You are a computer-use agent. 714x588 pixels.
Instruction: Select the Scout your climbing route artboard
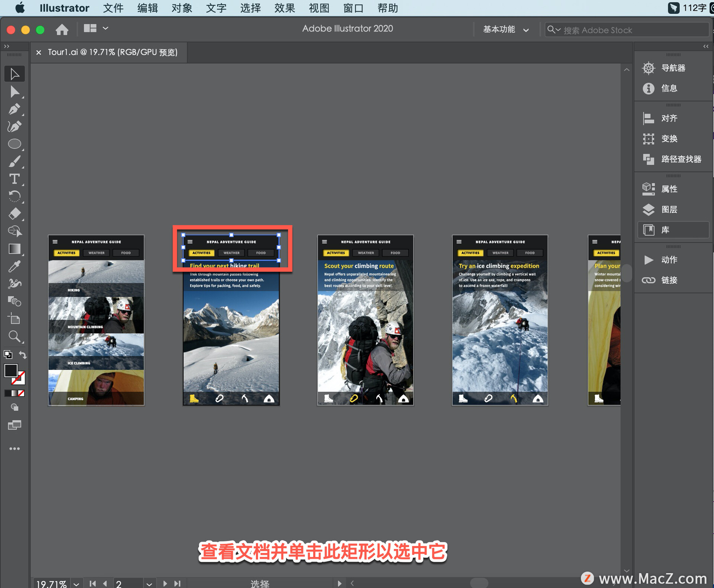(x=365, y=320)
